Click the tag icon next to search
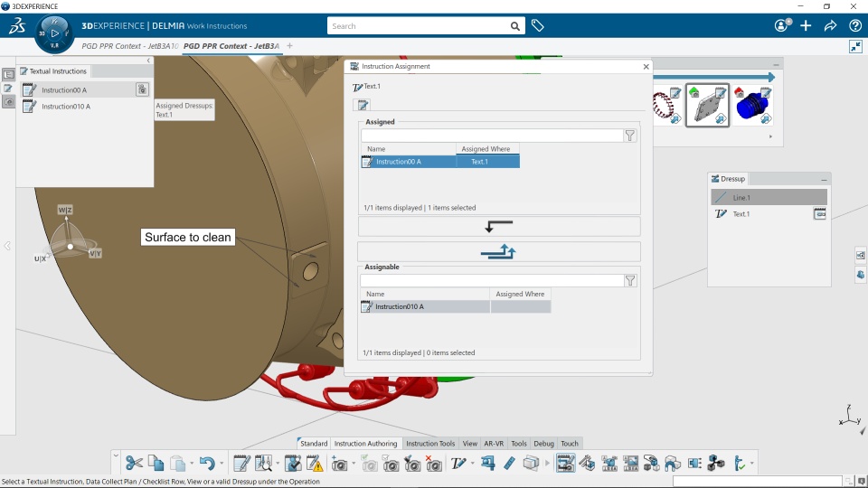The width and height of the screenshot is (868, 488). [x=537, y=25]
